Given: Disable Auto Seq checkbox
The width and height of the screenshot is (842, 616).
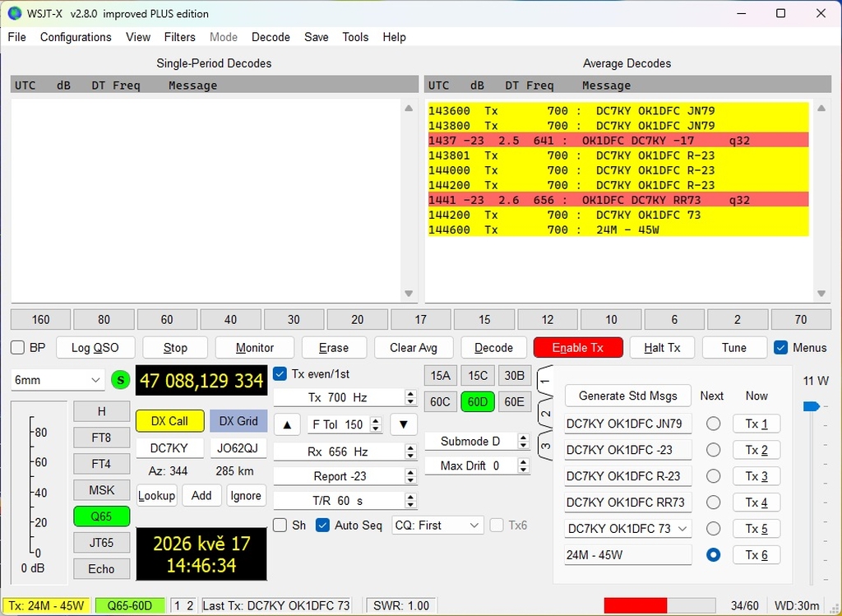Looking at the screenshot, I should click(322, 526).
